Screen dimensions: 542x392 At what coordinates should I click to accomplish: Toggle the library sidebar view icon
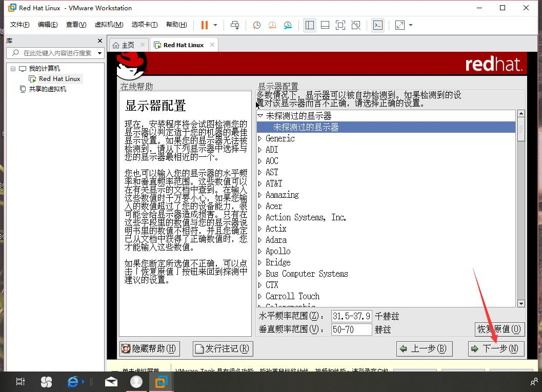click(309, 25)
